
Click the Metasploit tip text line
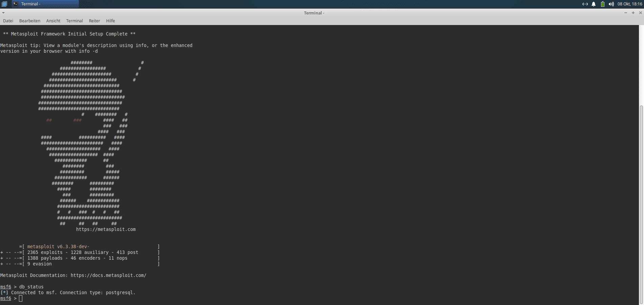pos(96,46)
